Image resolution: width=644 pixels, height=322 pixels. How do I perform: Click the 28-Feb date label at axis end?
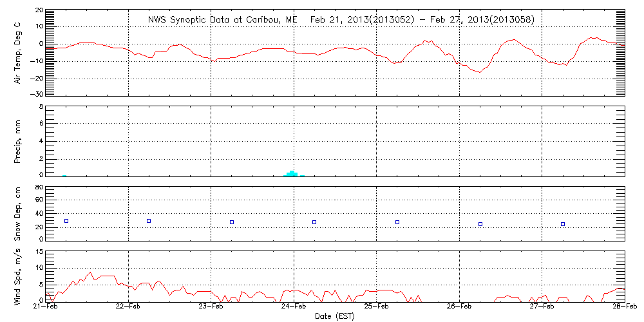(x=624, y=308)
